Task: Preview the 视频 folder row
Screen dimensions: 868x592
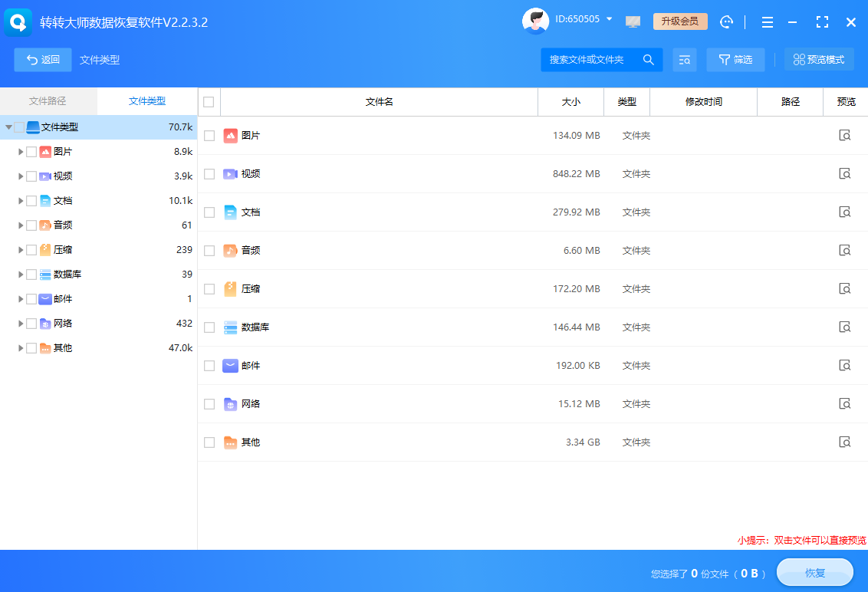Action: point(845,174)
